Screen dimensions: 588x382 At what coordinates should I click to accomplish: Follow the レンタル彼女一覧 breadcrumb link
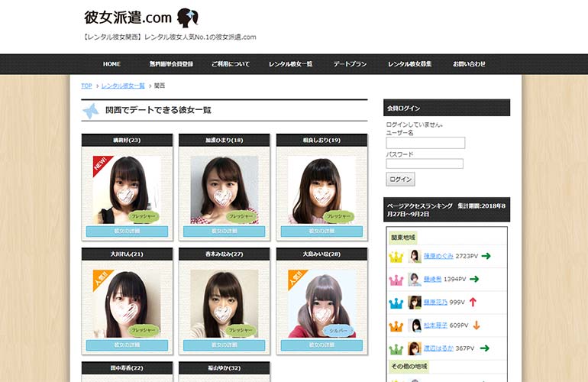(123, 86)
